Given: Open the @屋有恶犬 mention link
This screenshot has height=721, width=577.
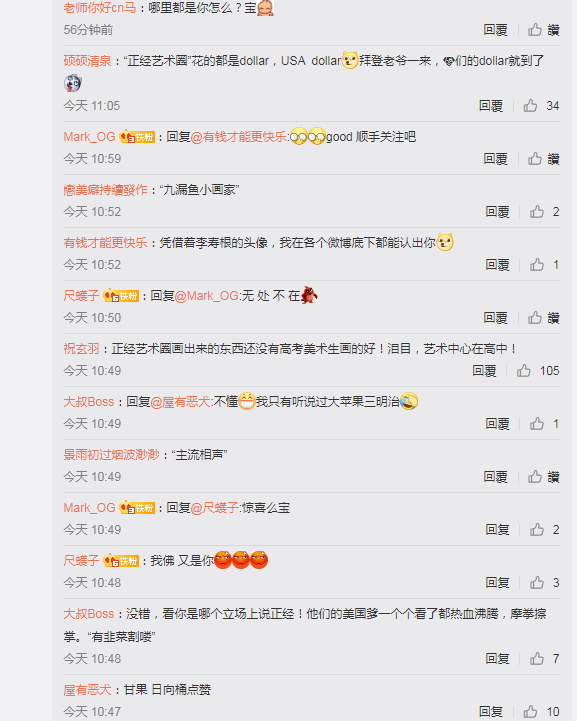Looking at the screenshot, I should coord(180,402).
